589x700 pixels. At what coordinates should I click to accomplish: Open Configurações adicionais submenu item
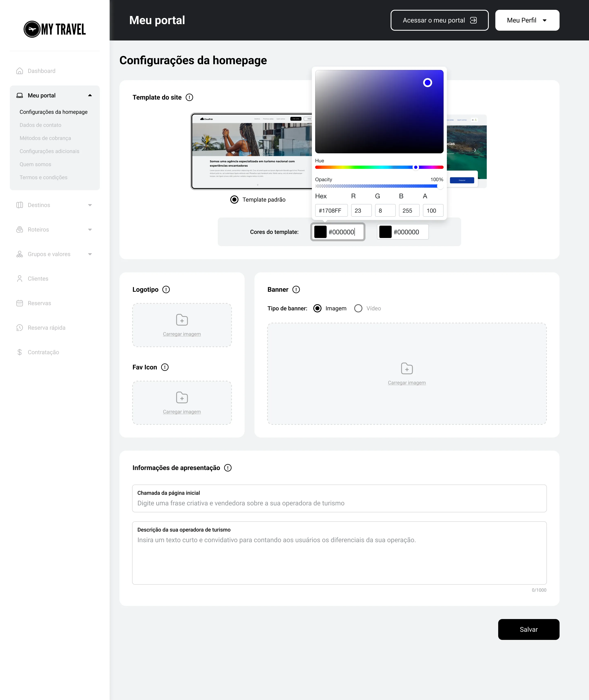pos(49,151)
